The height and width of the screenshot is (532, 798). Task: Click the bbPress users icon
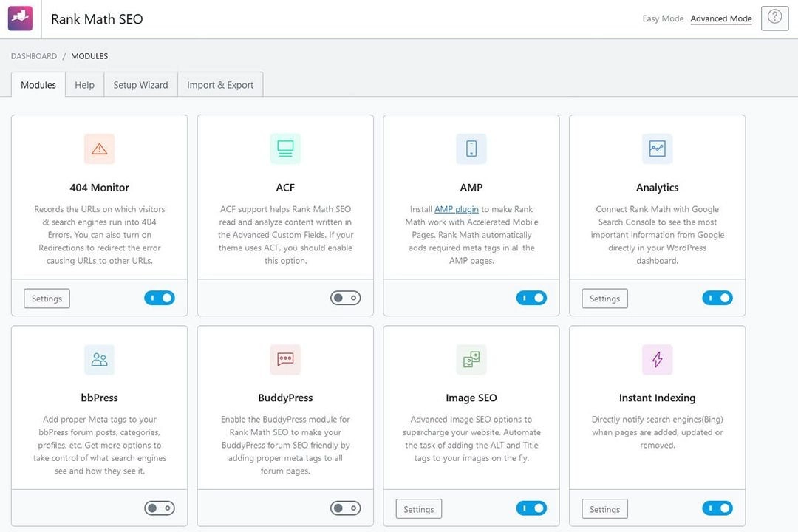click(99, 360)
